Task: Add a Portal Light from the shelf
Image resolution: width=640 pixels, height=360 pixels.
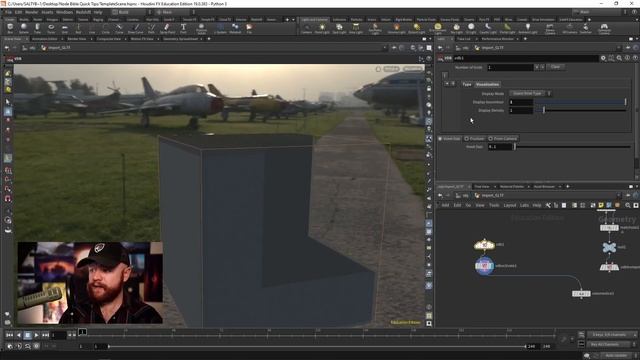Action: (507, 29)
